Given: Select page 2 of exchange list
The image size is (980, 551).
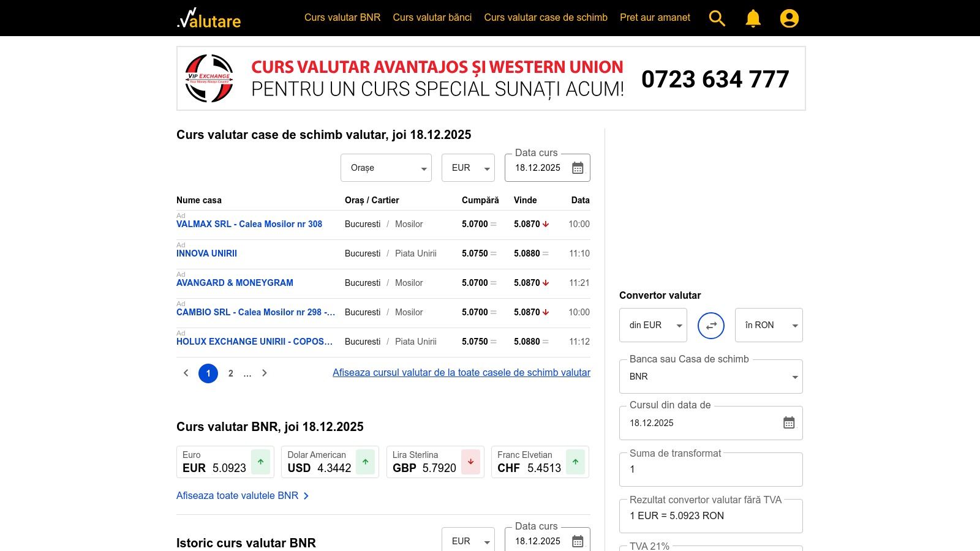Looking at the screenshot, I should (x=231, y=373).
